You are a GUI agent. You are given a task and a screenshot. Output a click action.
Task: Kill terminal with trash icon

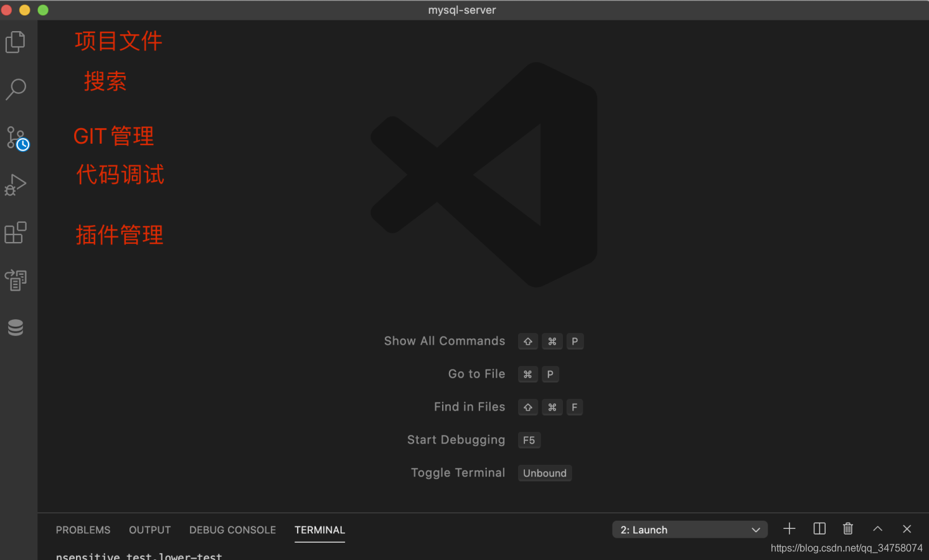coord(848,529)
